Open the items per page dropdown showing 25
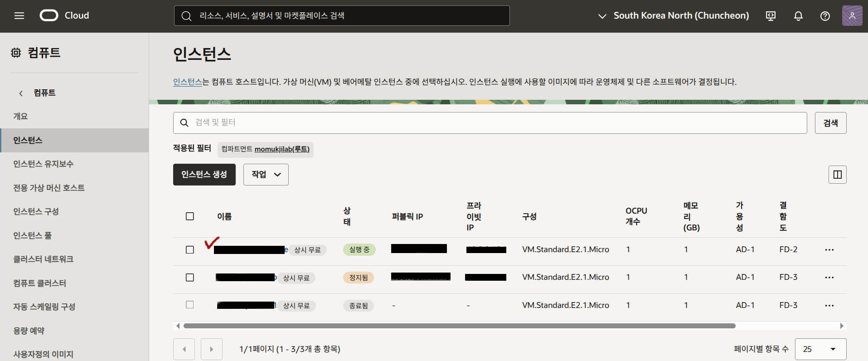The image size is (868, 361). 820,349
